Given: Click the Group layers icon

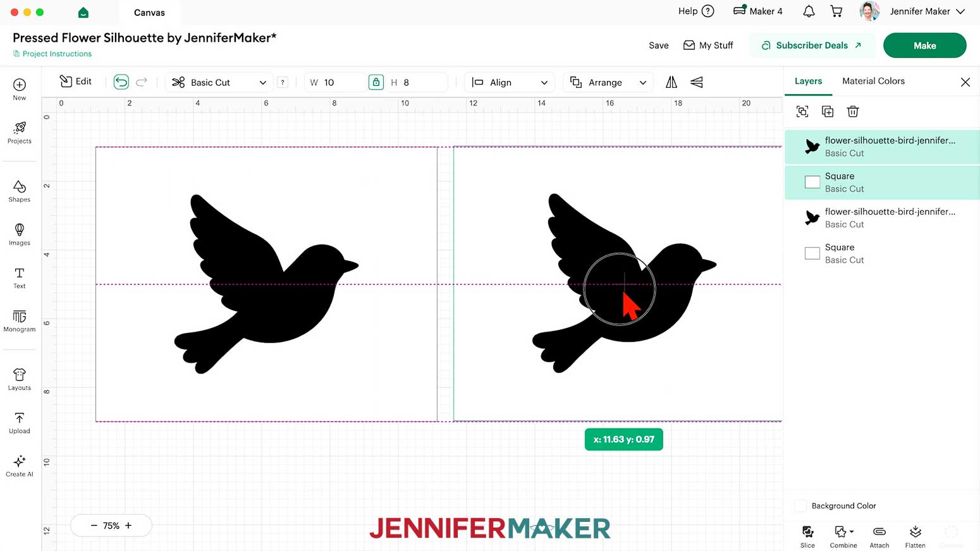Looking at the screenshot, I should 802,112.
